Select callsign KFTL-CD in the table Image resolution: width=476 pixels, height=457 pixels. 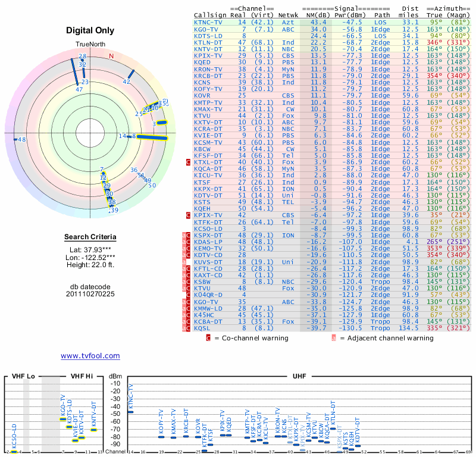[208, 269]
